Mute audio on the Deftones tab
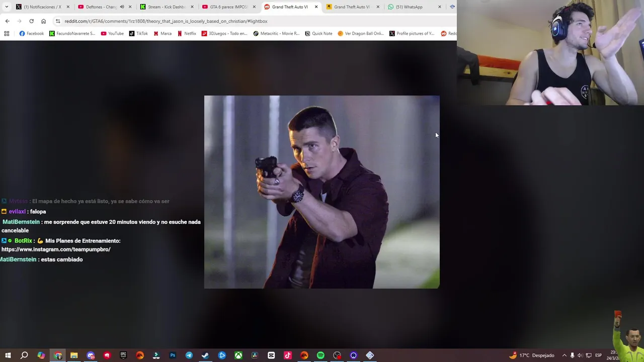This screenshot has width=644, height=362. (x=122, y=7)
